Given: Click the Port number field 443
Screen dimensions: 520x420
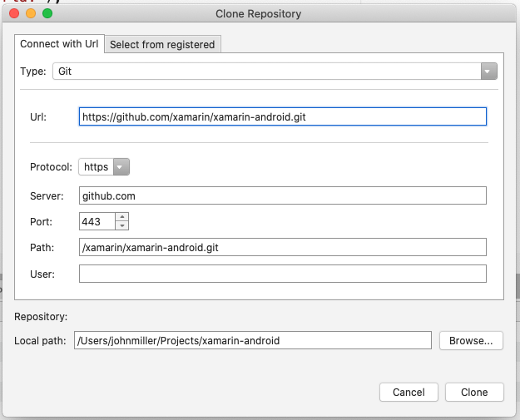Looking at the screenshot, I should [97, 221].
